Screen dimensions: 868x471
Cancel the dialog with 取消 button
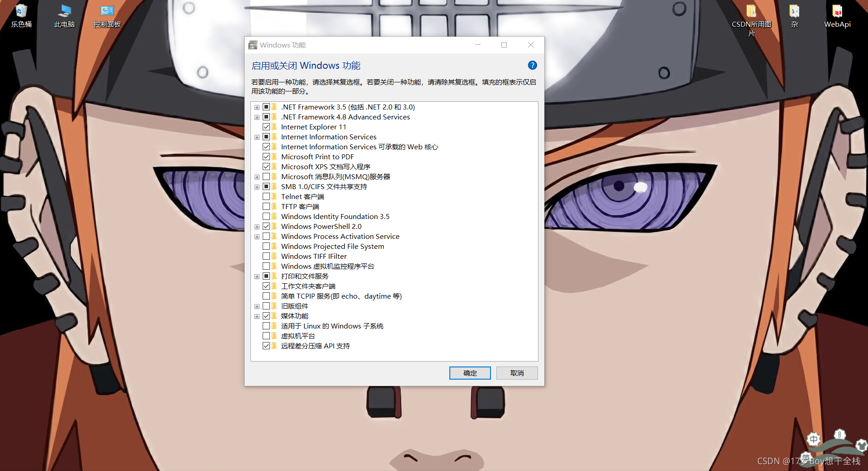(x=517, y=373)
